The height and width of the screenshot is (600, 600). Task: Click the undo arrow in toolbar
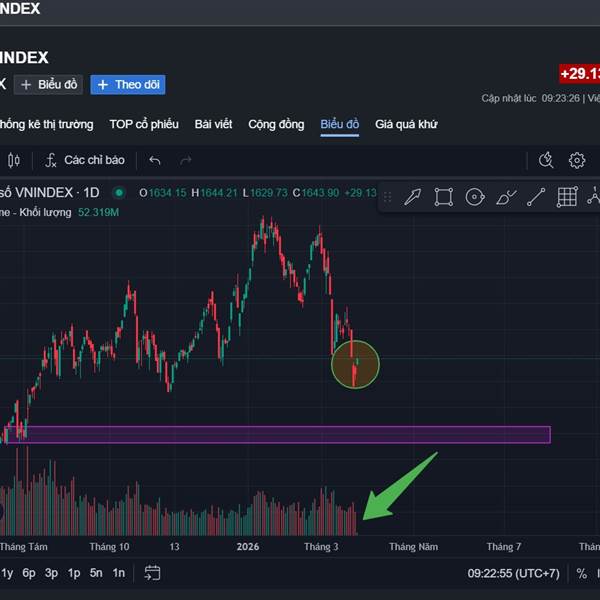[x=154, y=160]
